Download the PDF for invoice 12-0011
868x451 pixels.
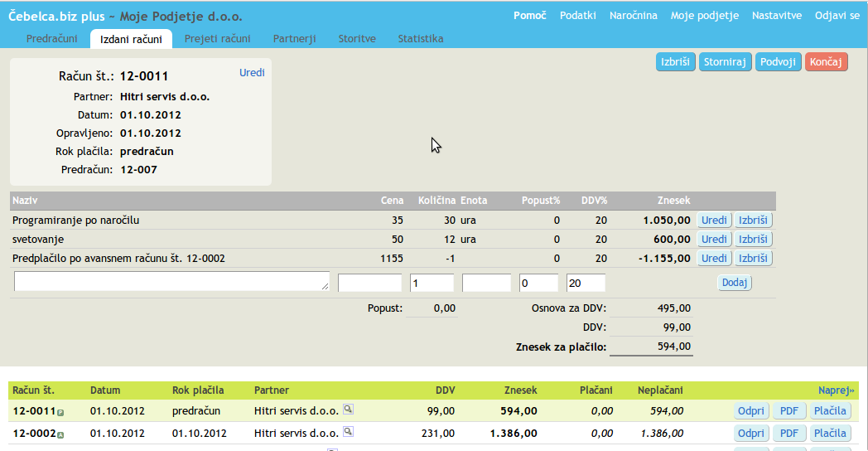click(788, 410)
